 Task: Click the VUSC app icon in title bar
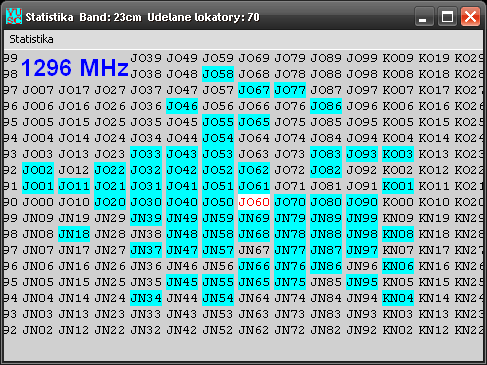coord(14,16)
